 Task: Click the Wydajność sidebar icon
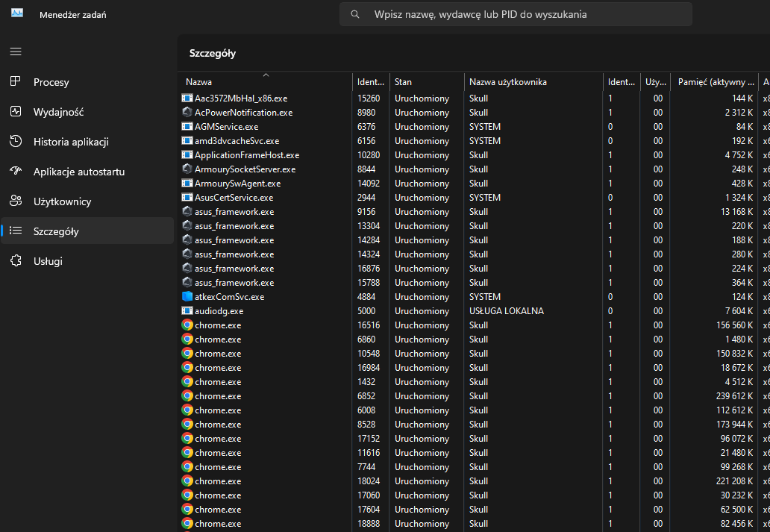(16, 111)
